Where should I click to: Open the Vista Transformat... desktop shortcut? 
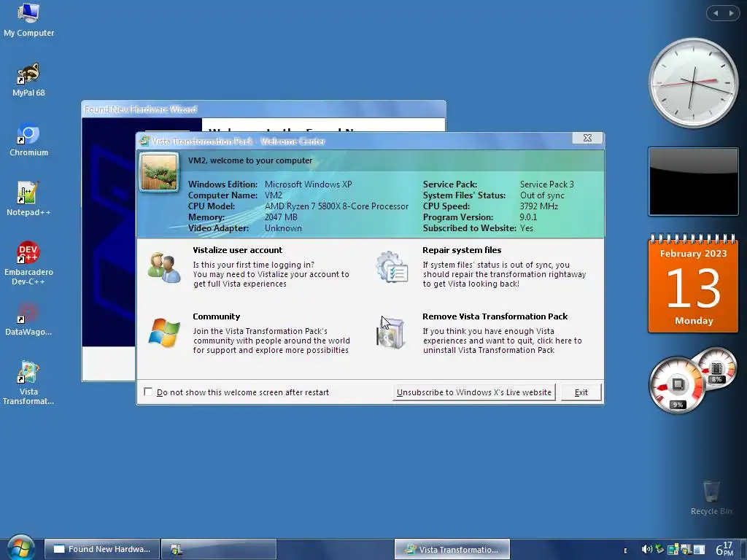coord(28,383)
